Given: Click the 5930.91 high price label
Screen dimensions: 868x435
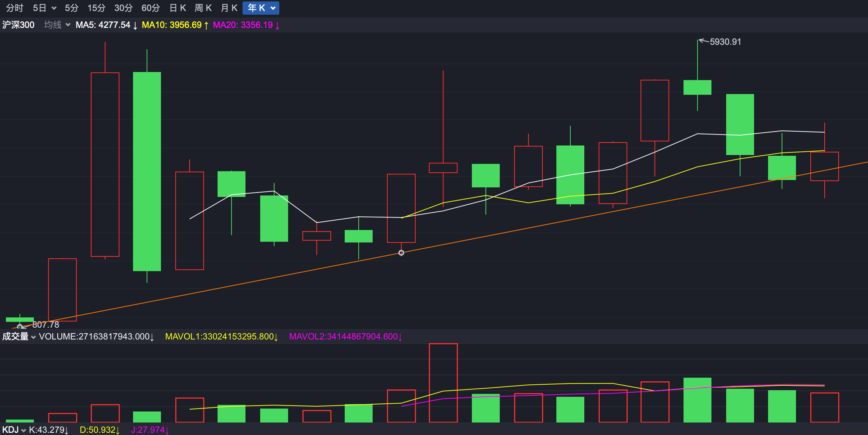Looking at the screenshot, I should [x=725, y=42].
